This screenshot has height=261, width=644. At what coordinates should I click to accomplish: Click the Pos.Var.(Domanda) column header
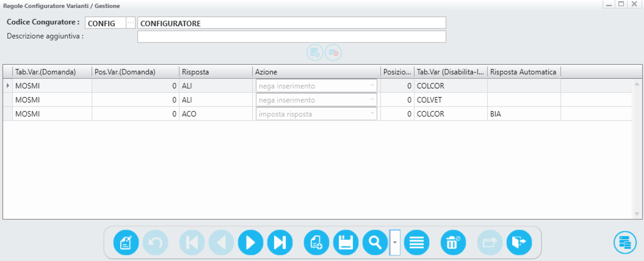[136, 72]
